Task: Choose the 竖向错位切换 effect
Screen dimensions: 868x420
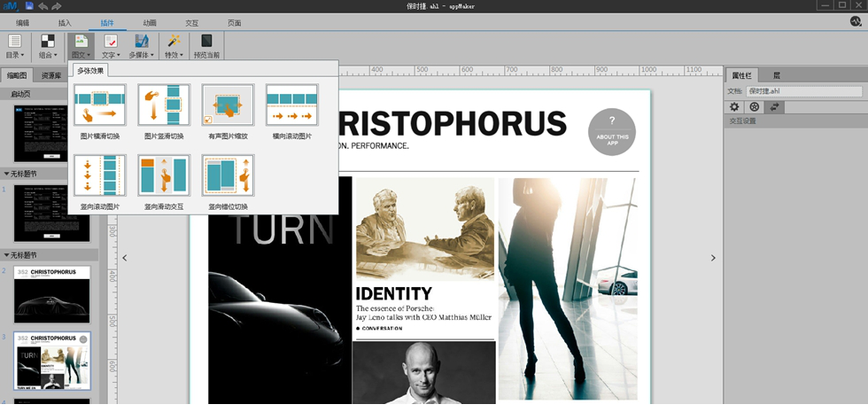Action: click(x=228, y=183)
